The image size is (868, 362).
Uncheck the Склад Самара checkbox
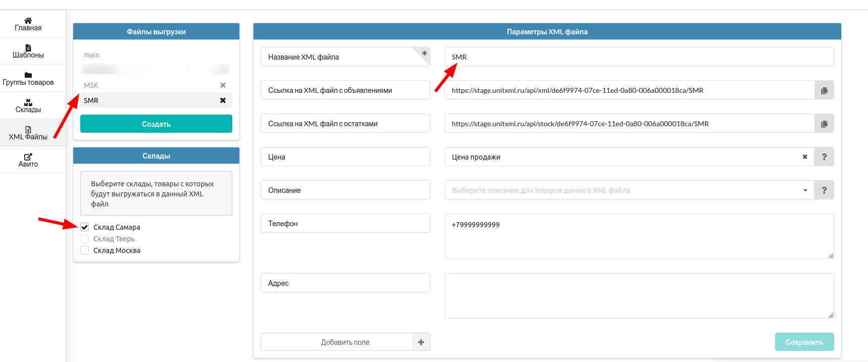point(85,227)
